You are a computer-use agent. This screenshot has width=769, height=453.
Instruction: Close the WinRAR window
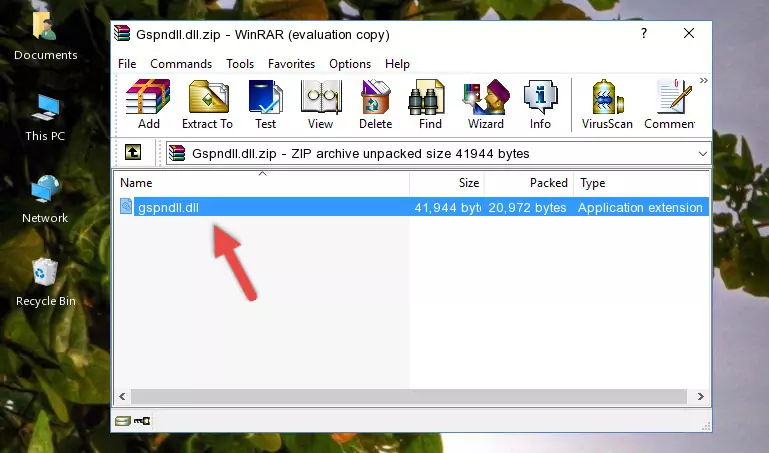689,33
